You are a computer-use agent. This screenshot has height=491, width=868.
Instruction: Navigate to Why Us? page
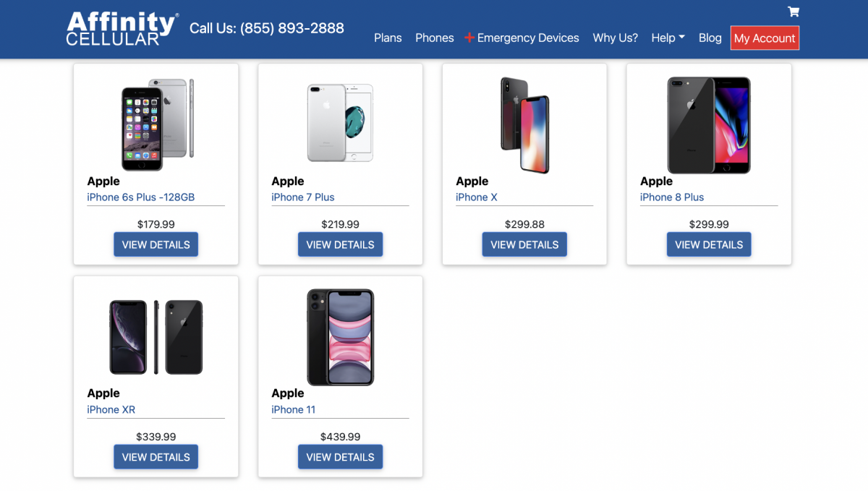616,38
